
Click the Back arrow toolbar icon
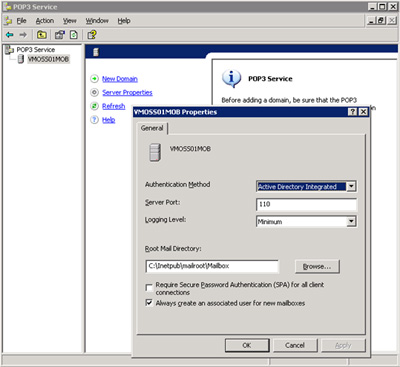click(10, 35)
